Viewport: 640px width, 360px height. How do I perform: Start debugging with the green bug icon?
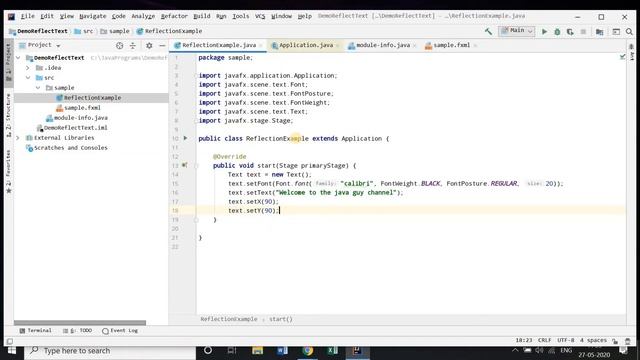click(x=557, y=31)
